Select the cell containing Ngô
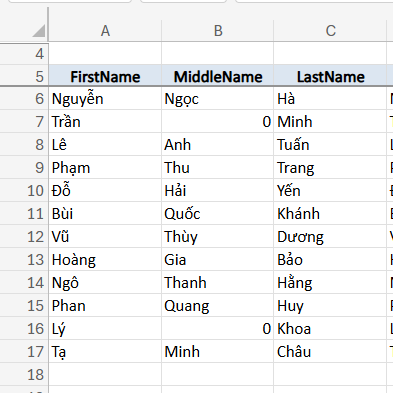393x393 pixels. [105, 283]
